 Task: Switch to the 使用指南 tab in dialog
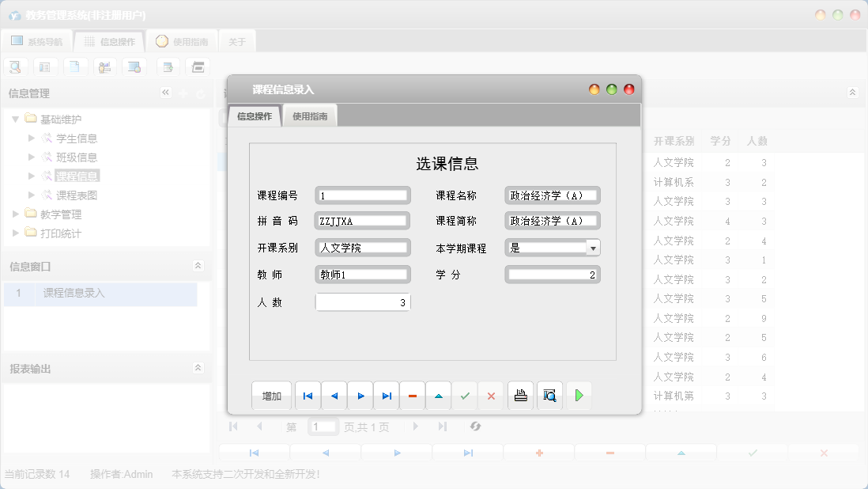click(312, 115)
